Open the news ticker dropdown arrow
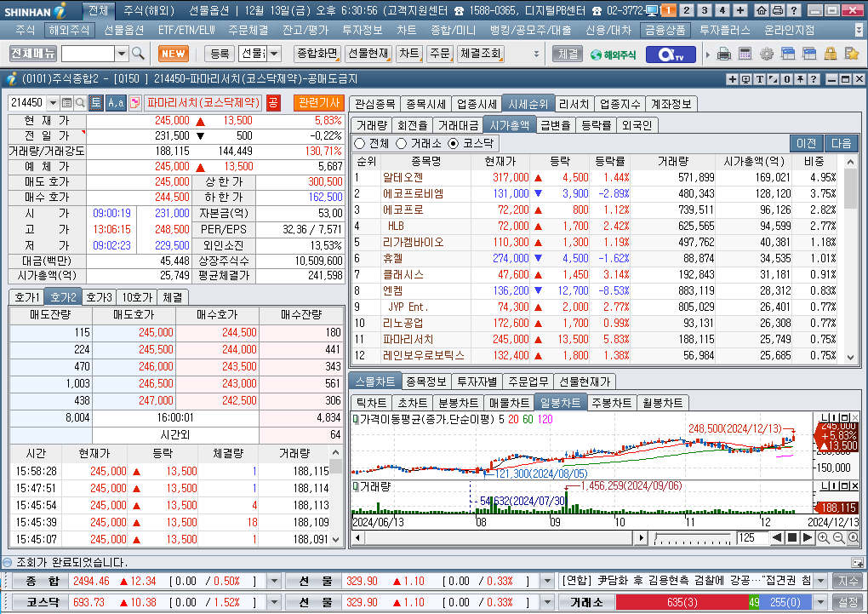868x614 pixels. click(x=821, y=581)
